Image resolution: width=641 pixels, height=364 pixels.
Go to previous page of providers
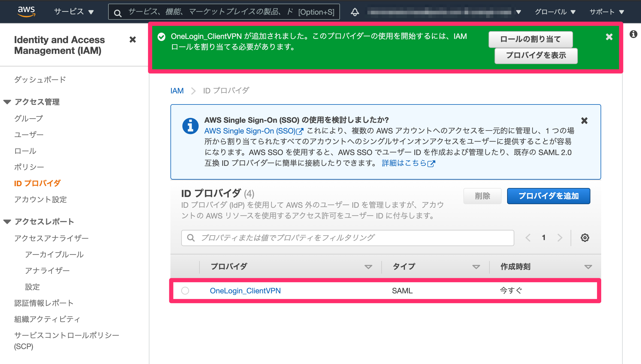point(528,238)
